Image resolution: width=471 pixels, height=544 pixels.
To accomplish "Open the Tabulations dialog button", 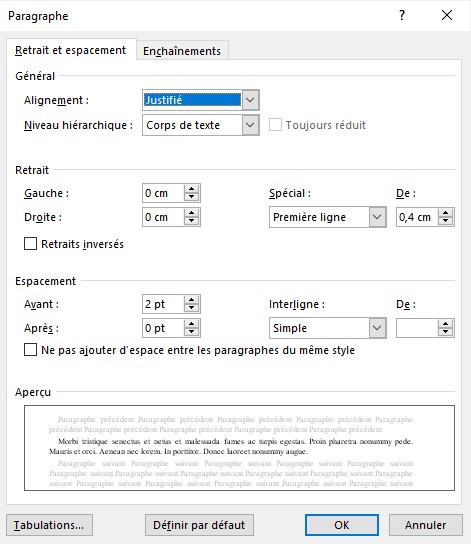I will (x=49, y=525).
